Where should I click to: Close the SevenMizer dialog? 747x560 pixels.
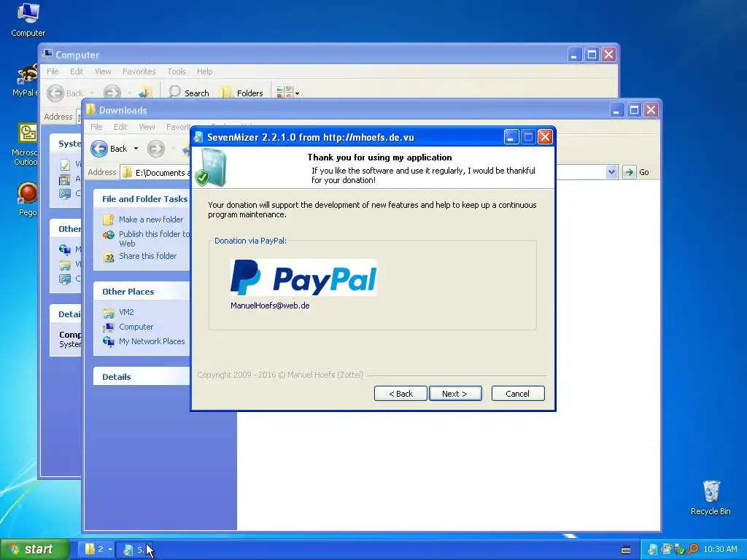[x=545, y=138]
